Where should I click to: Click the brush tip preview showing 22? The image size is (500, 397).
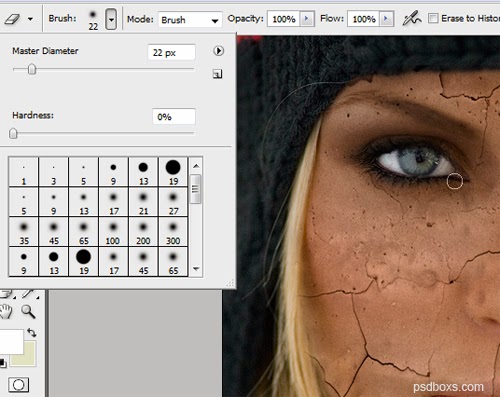pos(93,20)
